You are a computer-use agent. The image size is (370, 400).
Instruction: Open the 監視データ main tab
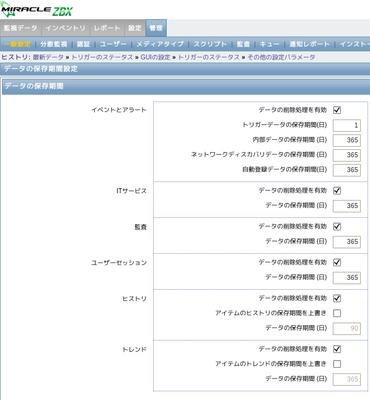[21, 28]
